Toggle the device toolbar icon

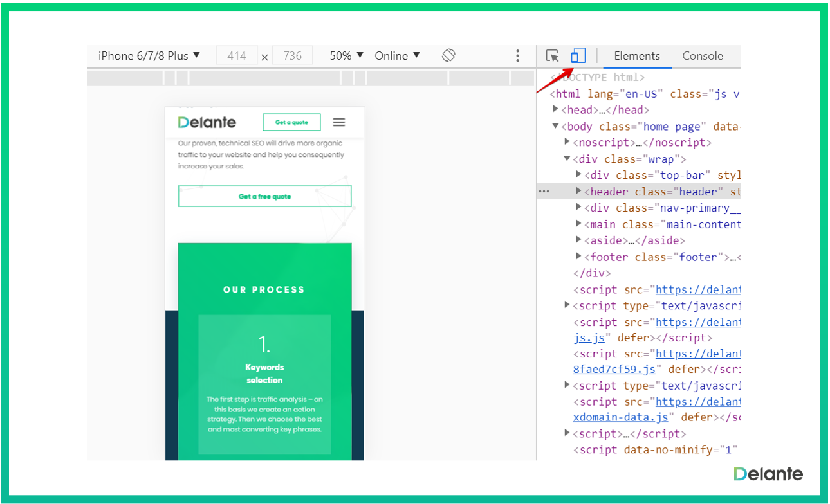click(578, 56)
